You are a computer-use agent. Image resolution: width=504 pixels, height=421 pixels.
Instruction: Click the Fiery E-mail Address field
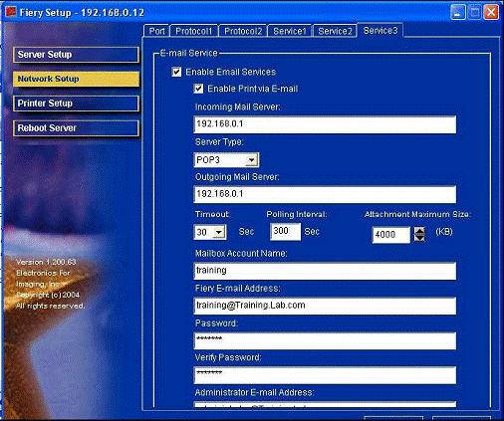pos(325,306)
